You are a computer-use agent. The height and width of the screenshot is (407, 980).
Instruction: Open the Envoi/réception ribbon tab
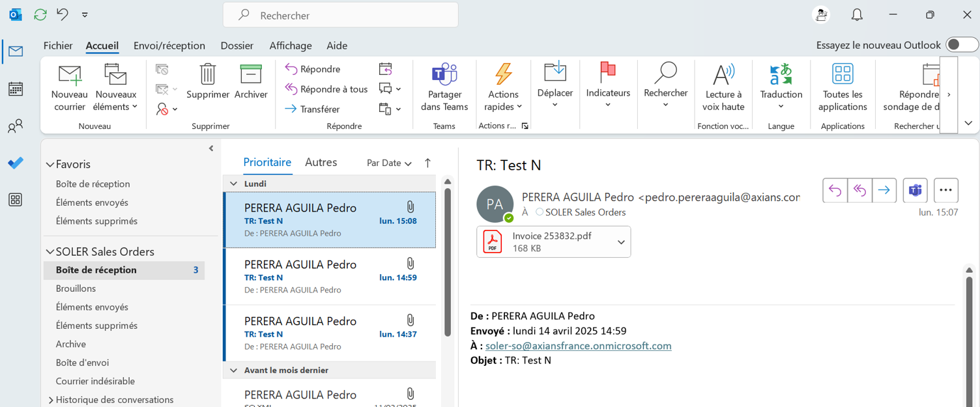tap(169, 46)
